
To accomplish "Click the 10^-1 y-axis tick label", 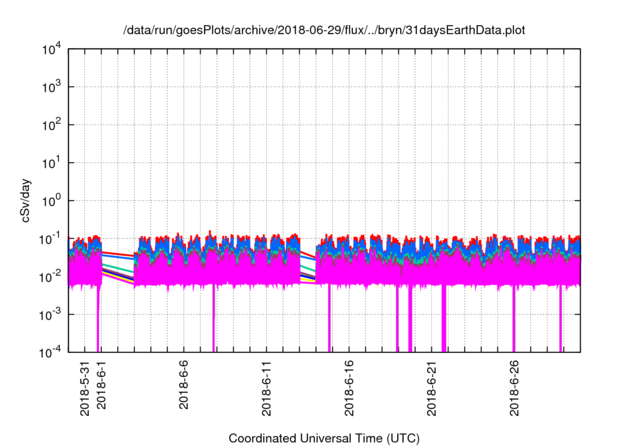I will pos(50,239).
